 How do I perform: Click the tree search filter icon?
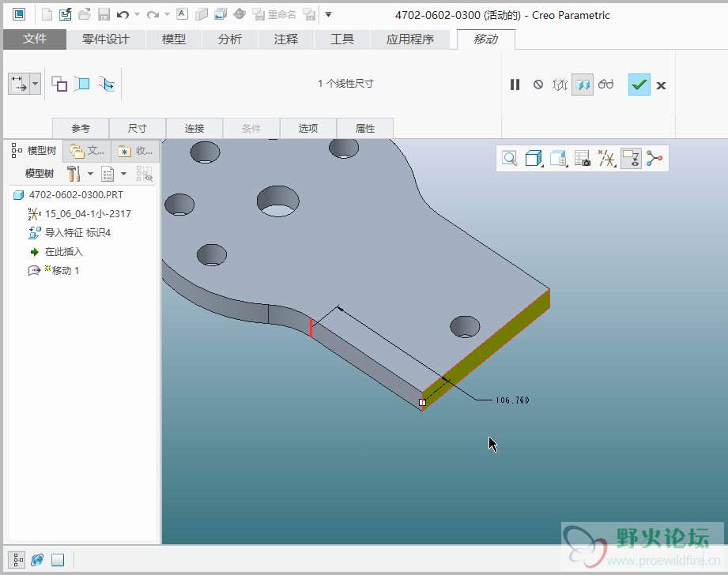point(144,174)
